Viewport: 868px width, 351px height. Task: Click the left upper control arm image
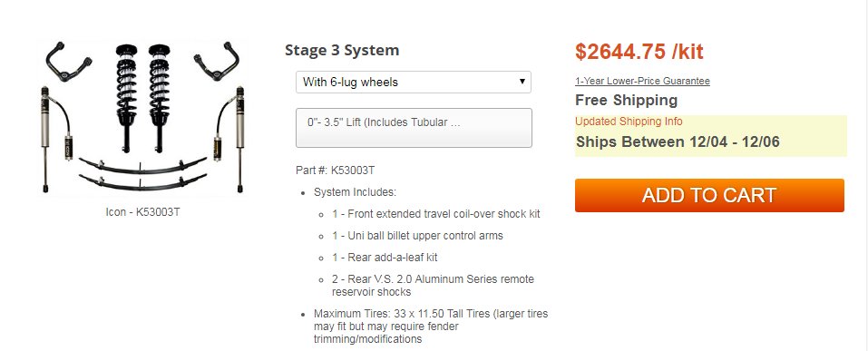point(68,61)
